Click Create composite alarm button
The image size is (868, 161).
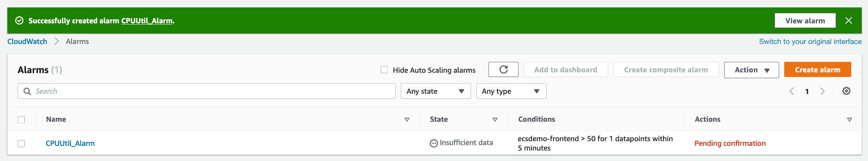point(666,70)
